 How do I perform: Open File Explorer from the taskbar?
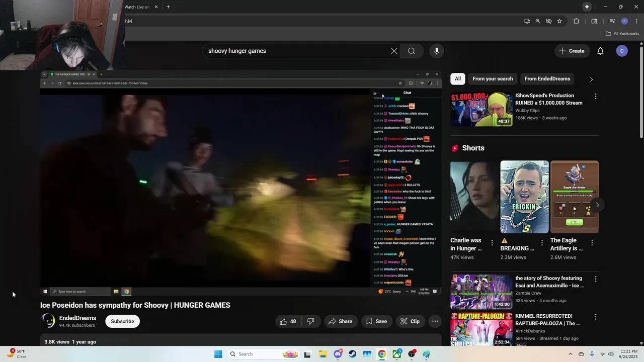(x=322, y=354)
